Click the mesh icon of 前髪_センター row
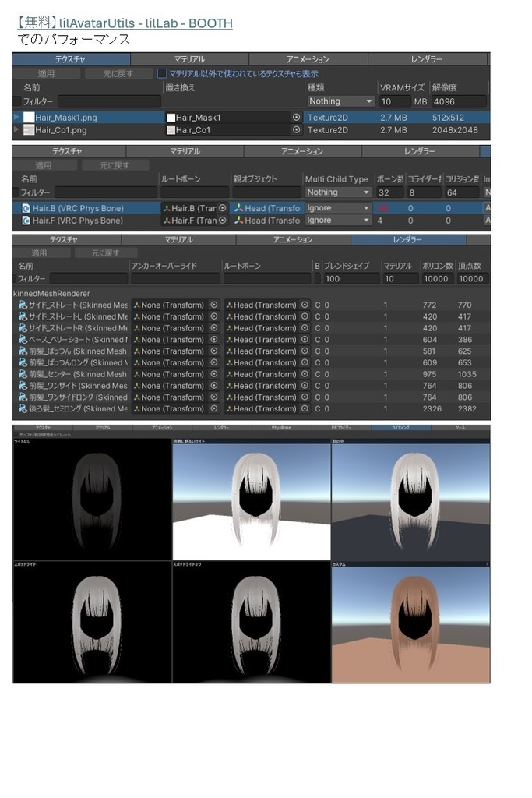Viewport: 532px width, 798px height. point(23,374)
